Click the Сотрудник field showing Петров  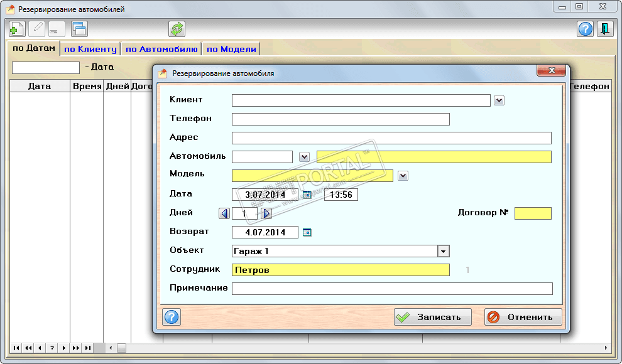341,270
